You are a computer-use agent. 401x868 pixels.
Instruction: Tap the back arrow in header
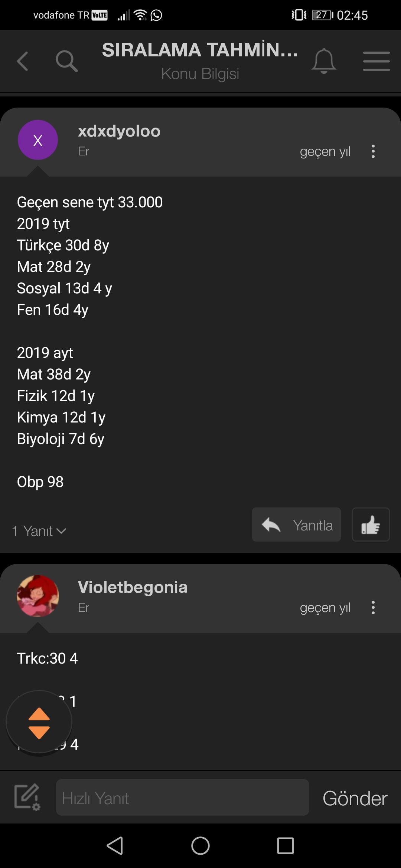click(x=23, y=61)
